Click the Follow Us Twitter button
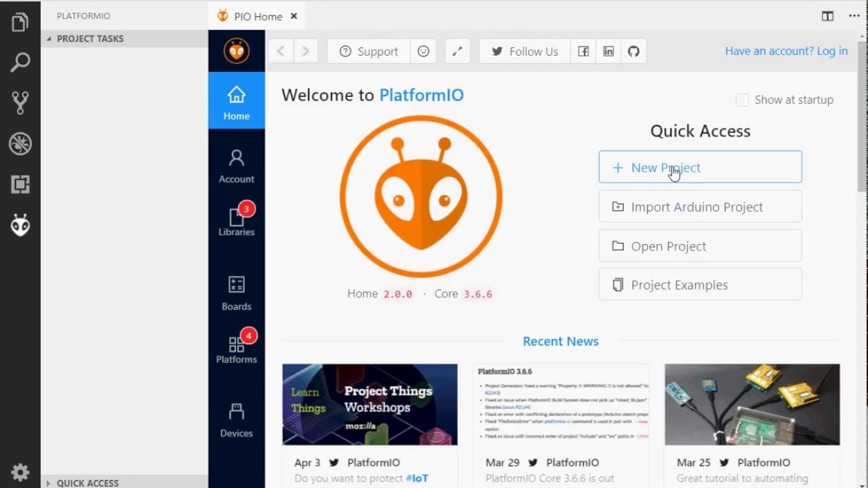 pos(525,52)
